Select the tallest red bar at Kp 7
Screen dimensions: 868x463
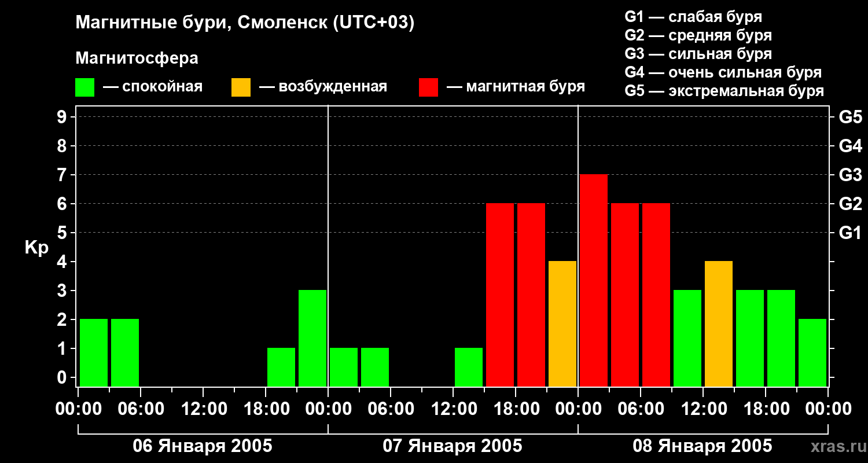click(594, 280)
